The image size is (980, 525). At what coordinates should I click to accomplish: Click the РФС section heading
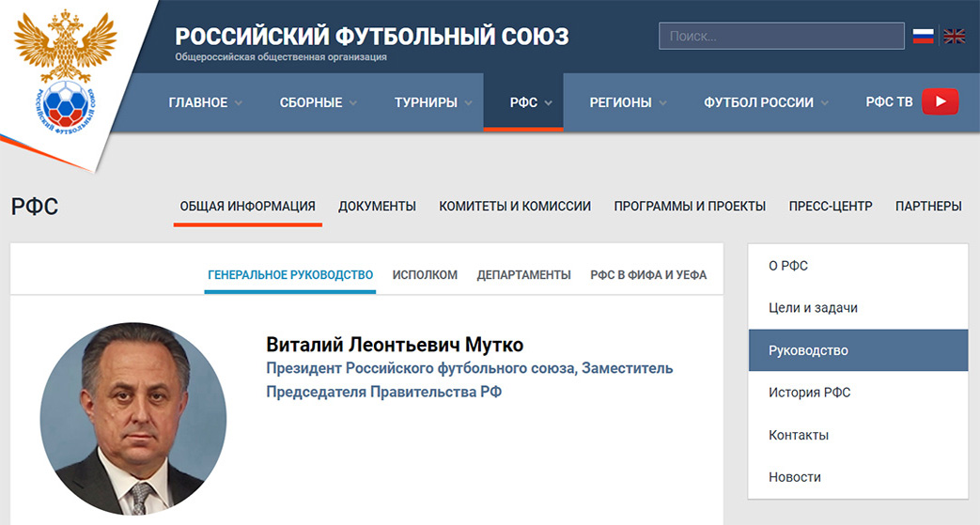35,207
